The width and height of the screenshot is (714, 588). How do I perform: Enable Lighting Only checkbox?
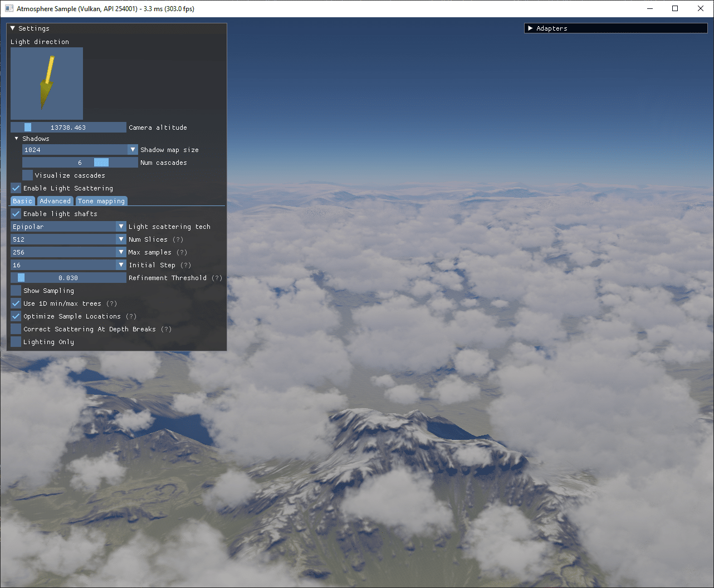click(x=16, y=342)
